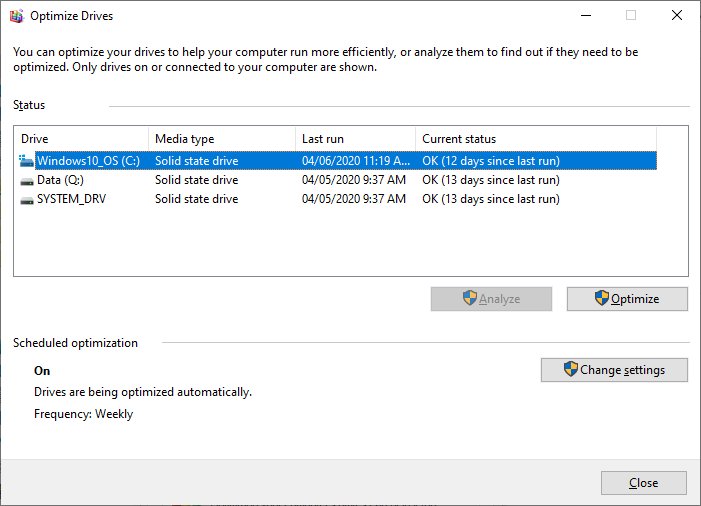Screen dimensions: 701x506
Task: Click the SYSTEM_DRV drive icon
Action: [27, 199]
